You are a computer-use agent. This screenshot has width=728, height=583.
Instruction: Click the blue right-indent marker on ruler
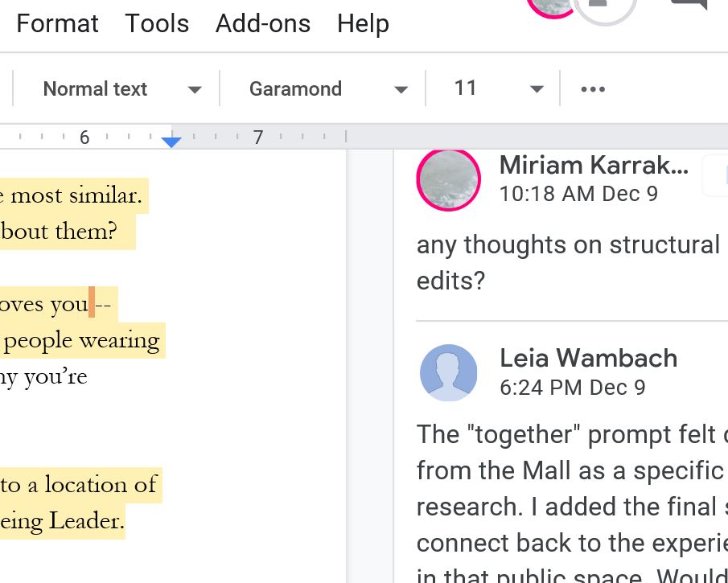tap(171, 142)
